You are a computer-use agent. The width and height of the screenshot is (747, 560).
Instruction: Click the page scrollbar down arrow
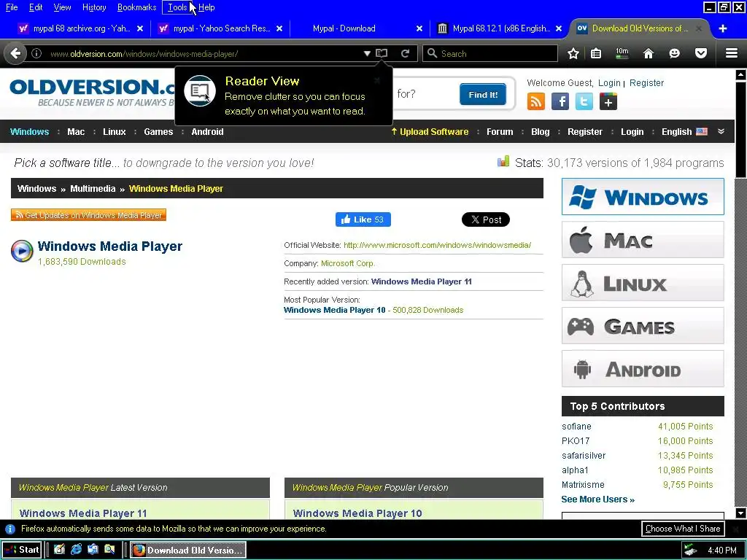tap(741, 513)
